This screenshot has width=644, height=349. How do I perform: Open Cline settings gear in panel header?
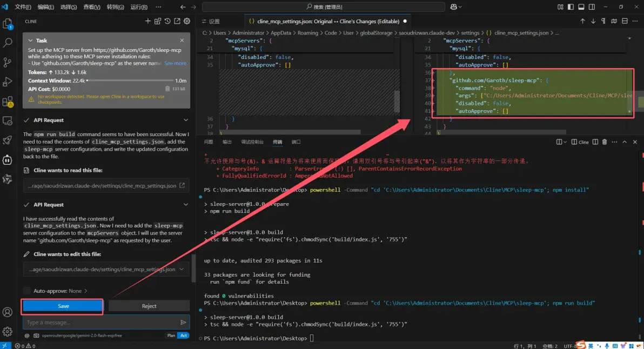187,21
